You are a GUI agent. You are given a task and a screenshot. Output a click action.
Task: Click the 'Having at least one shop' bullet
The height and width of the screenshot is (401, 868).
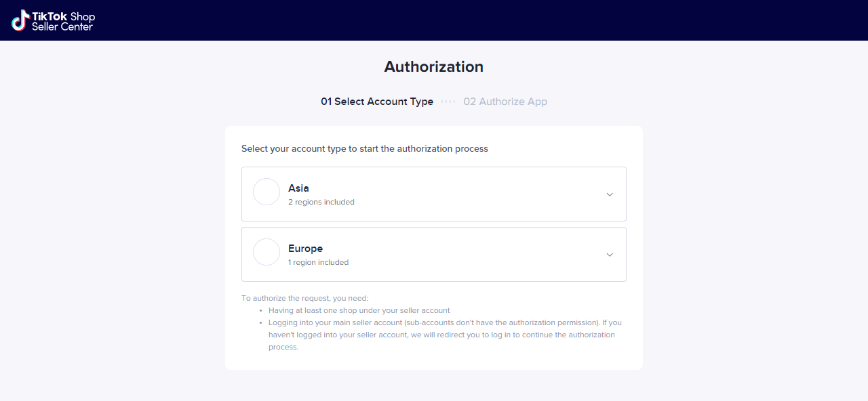pyautogui.click(x=359, y=310)
